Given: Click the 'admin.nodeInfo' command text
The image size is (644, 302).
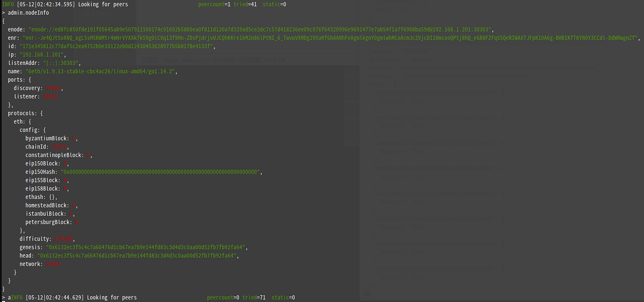Looking at the screenshot, I should coord(28,13).
